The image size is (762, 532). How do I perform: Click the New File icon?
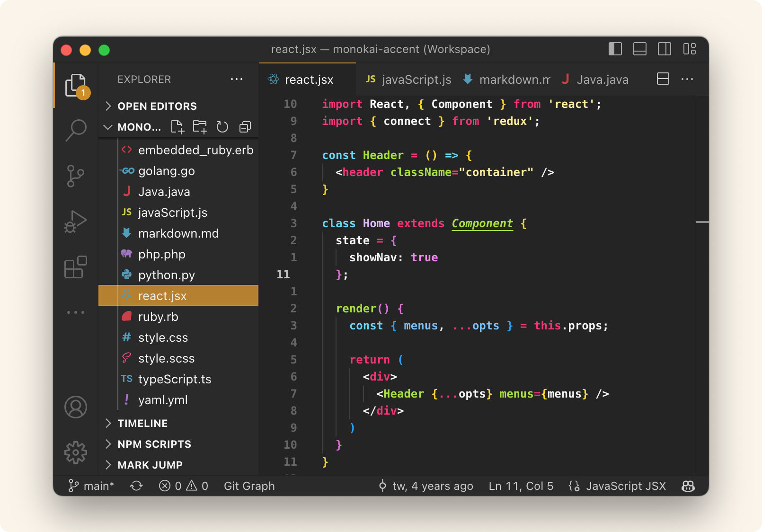177,127
